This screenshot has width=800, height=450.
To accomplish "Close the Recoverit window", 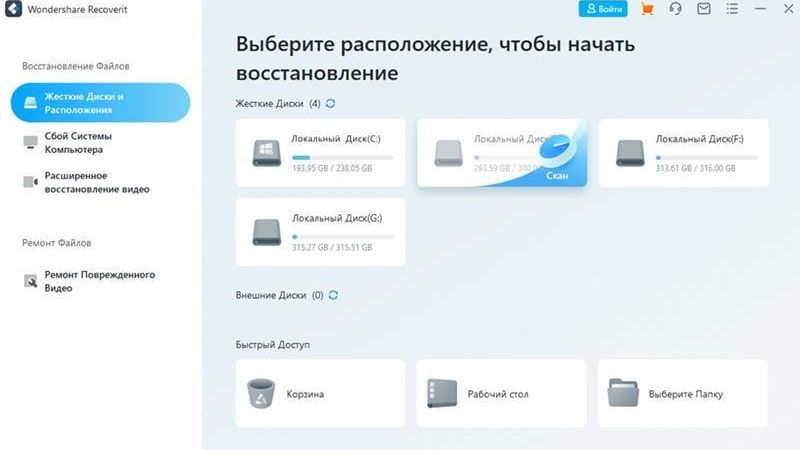I will [788, 9].
